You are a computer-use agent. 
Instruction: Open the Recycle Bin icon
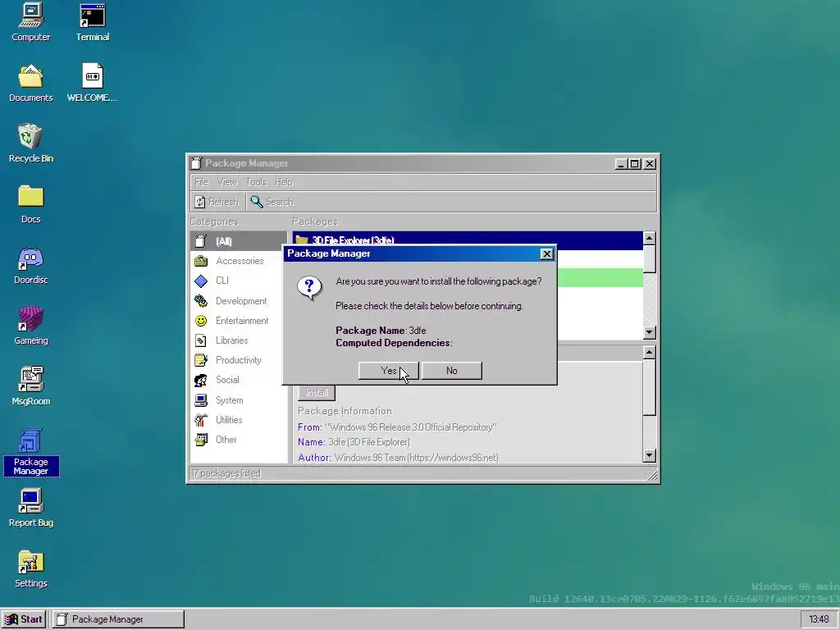(31, 144)
